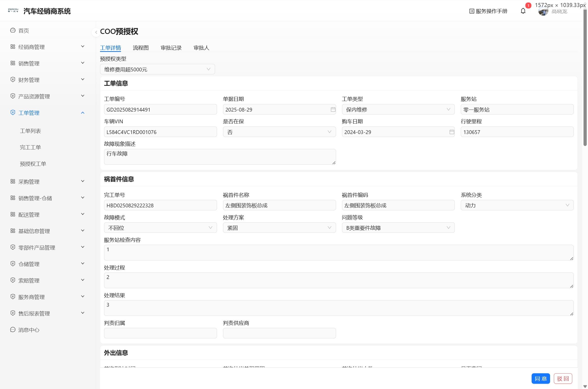The height and width of the screenshot is (389, 588).
Task: Click the 经销商管理 grid icon
Action: pos(13,47)
